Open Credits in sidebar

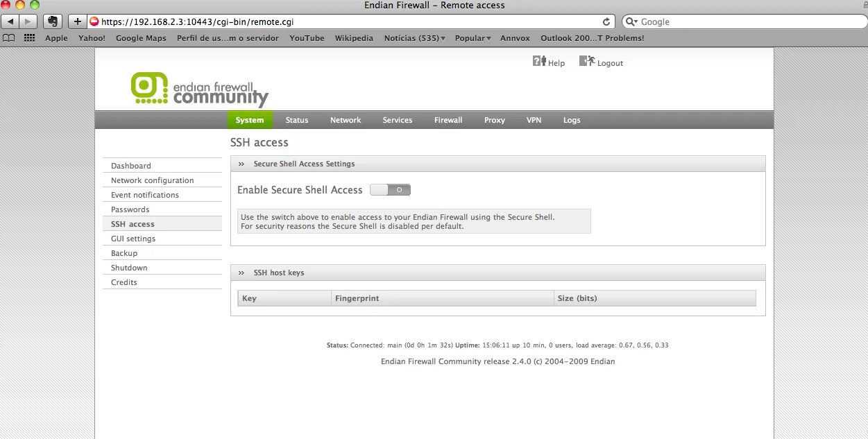[x=162, y=282]
